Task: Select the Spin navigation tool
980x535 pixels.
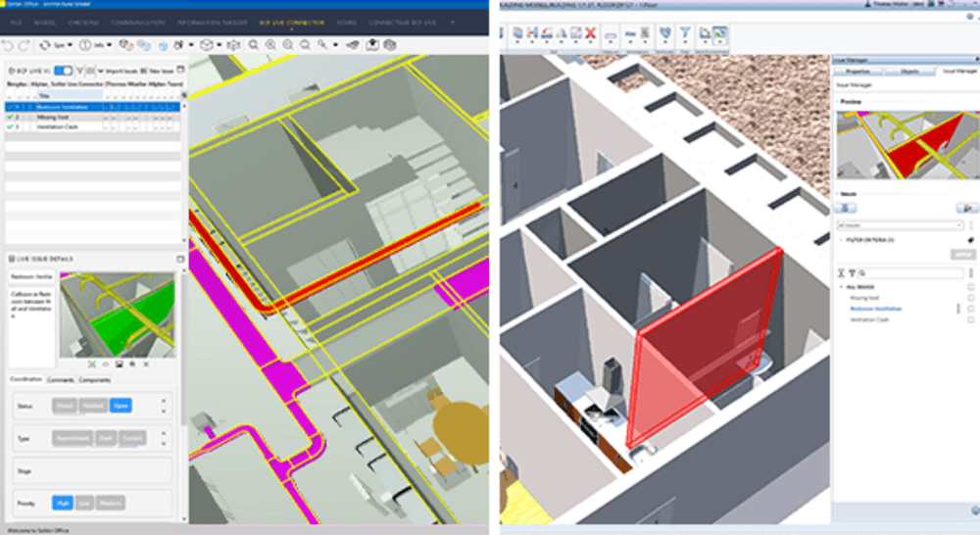Action: 45,45
